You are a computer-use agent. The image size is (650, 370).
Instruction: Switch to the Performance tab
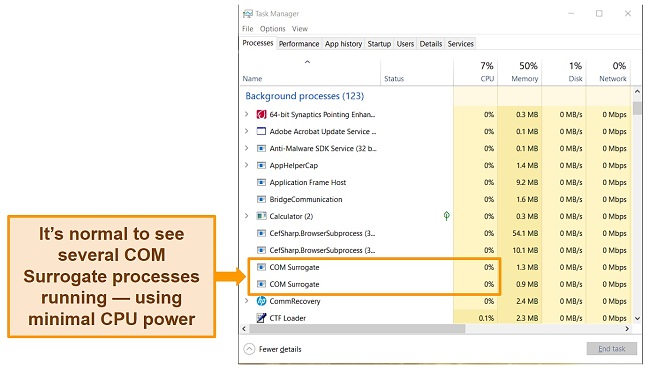coord(299,44)
